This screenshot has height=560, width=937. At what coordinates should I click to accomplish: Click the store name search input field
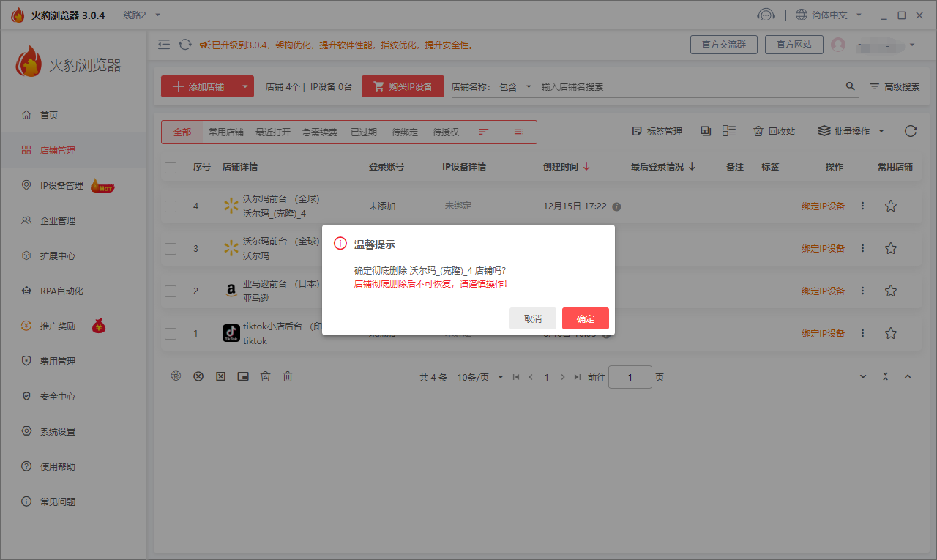[688, 86]
